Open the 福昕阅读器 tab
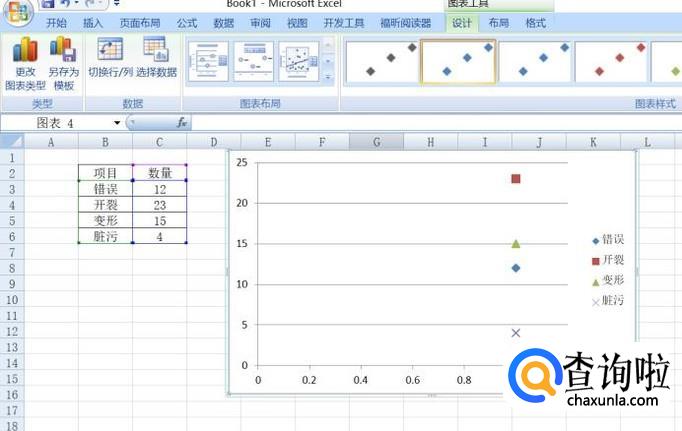 point(406,23)
